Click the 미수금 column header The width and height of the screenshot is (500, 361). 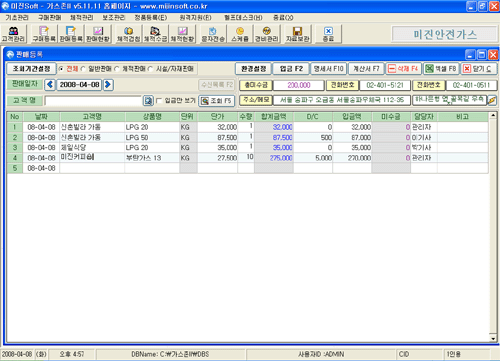391,117
